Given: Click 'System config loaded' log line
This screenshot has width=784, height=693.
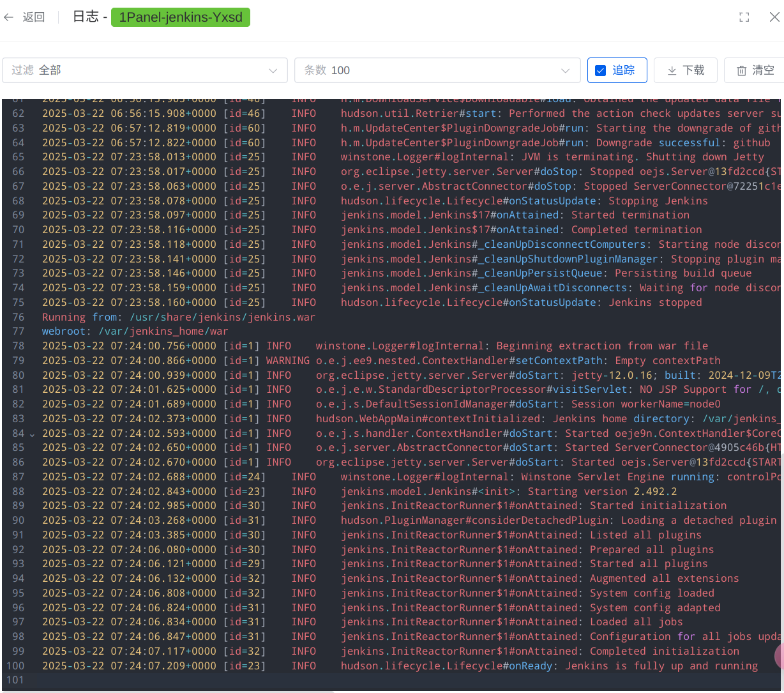Looking at the screenshot, I should coord(378,593).
